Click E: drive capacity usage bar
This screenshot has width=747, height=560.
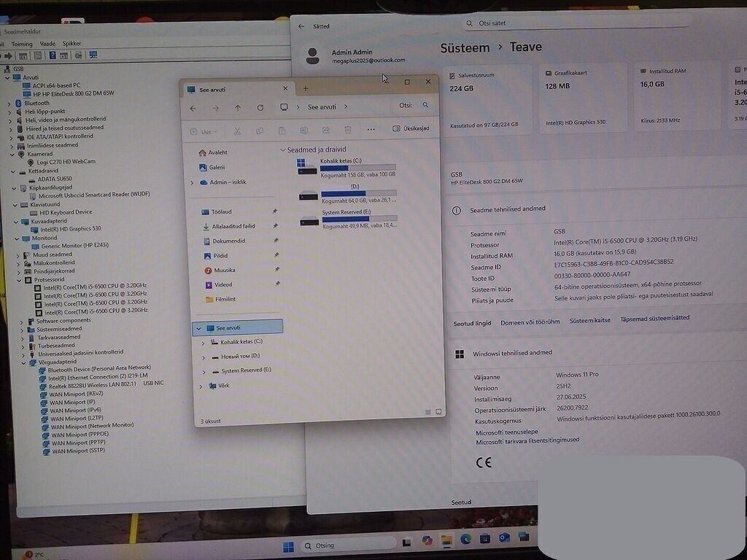(360, 219)
